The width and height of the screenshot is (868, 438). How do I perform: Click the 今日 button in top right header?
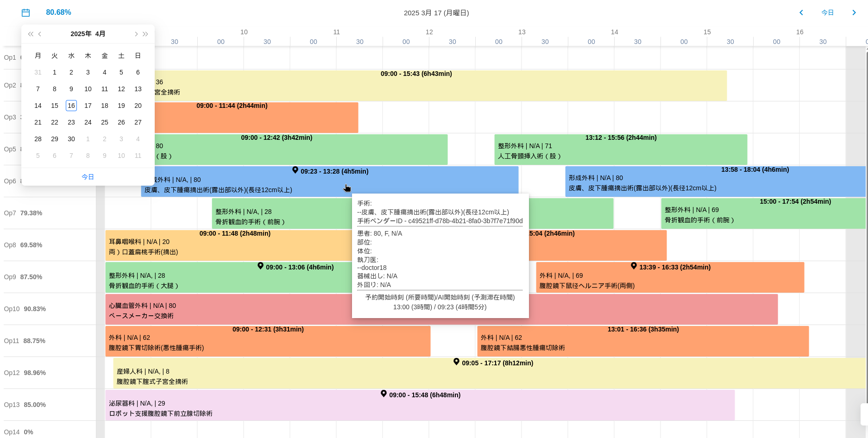pos(827,13)
